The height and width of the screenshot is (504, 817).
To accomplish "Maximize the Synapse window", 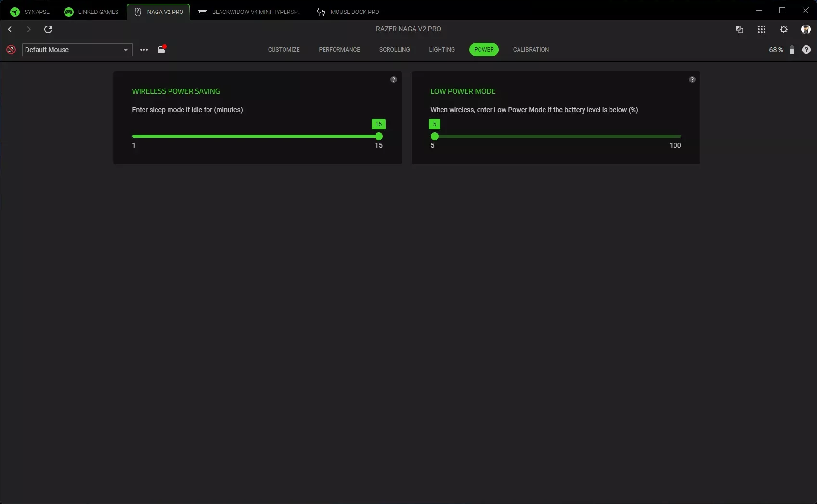I will (782, 10).
